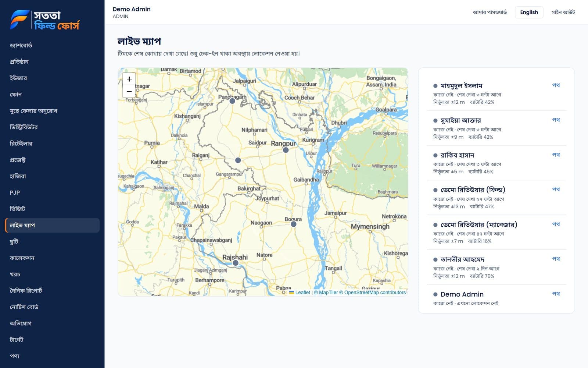
Task: Open পণ্য in the sidebar
Action: point(52,356)
